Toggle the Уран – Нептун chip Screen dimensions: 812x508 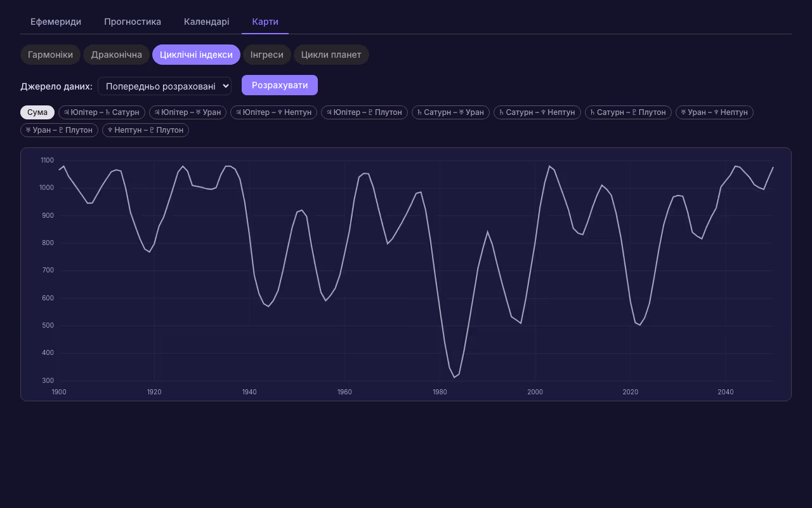pyautogui.click(x=714, y=112)
